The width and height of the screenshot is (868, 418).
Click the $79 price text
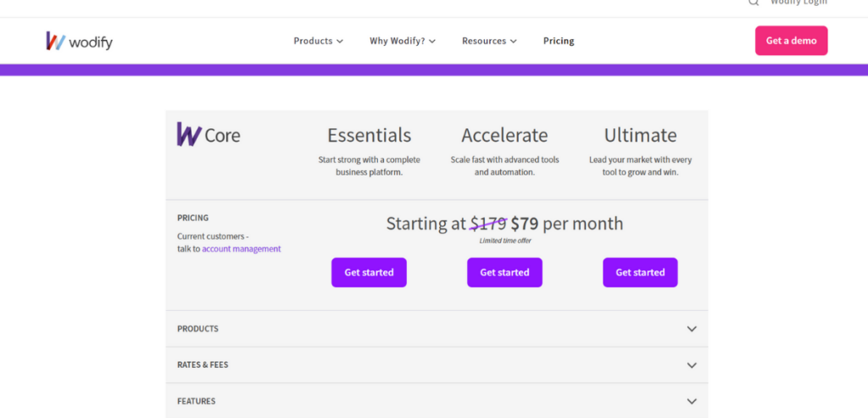[524, 224]
